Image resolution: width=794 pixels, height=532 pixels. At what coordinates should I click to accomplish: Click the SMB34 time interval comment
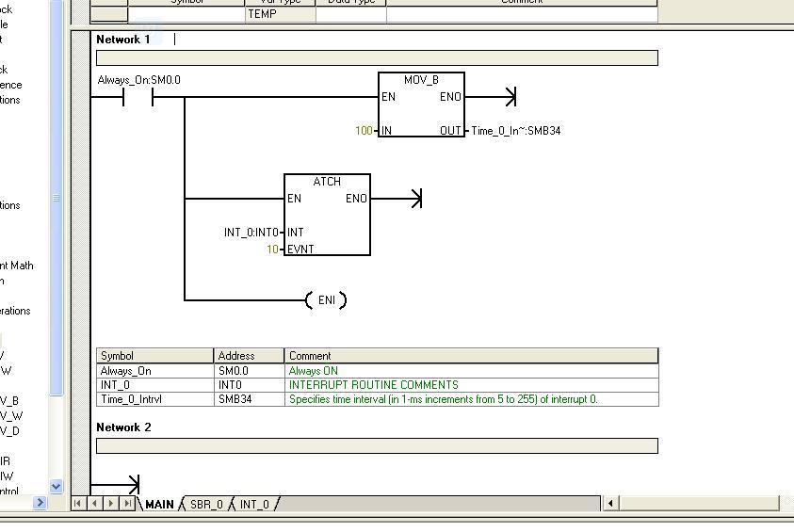point(472,399)
